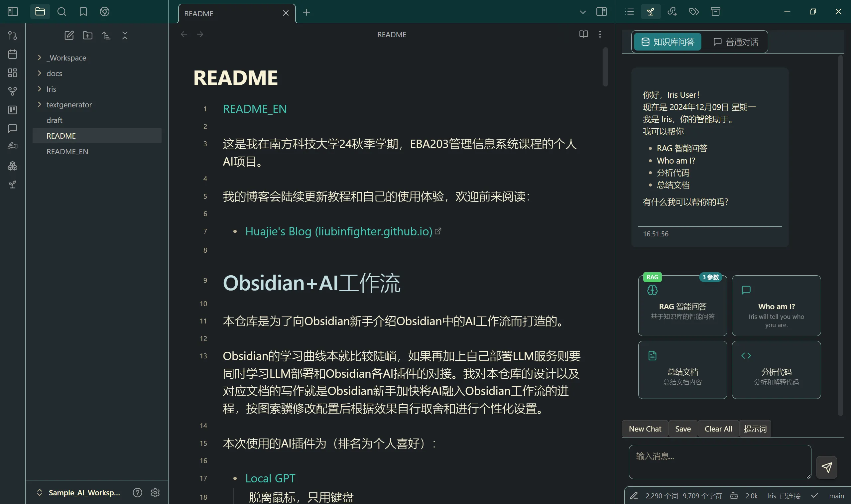Toggle the right sidebar icon
Screen dimensions: 851x504
pos(601,12)
